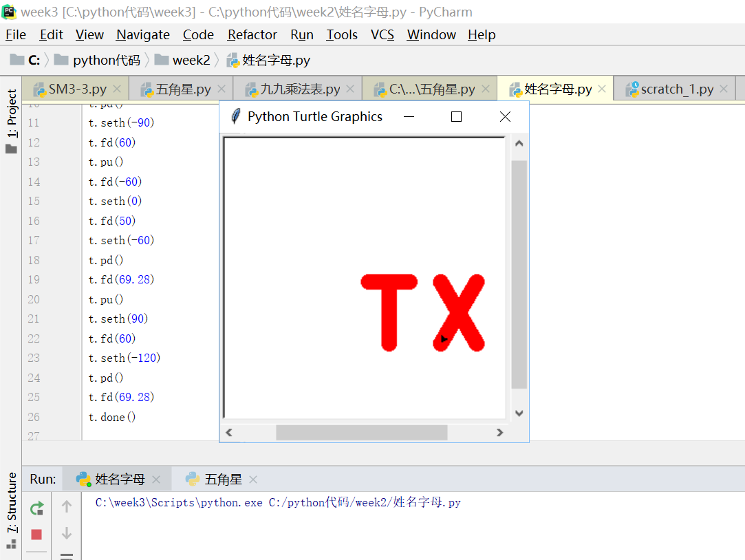Click the turtle window scroll up arrow
This screenshot has height=560, width=745.
click(519, 143)
